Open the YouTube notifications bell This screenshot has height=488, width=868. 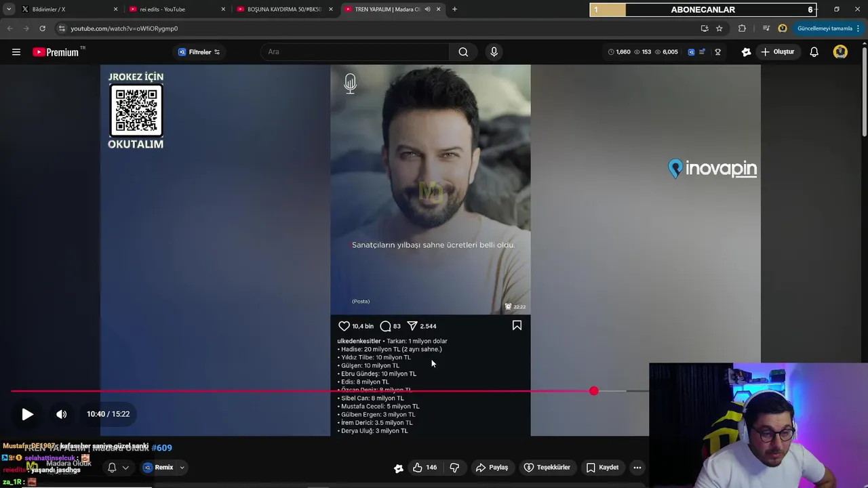(x=814, y=52)
